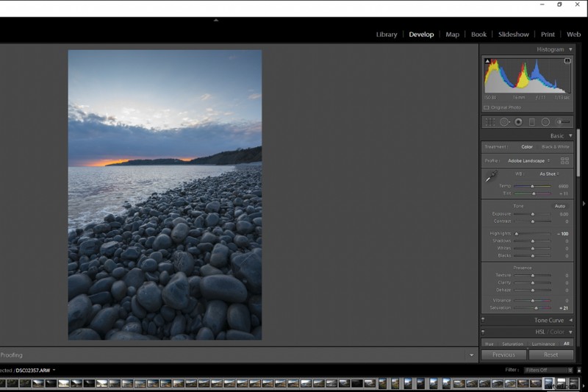Click the Exposure slider handle
The image size is (588, 392).
tap(532, 214)
